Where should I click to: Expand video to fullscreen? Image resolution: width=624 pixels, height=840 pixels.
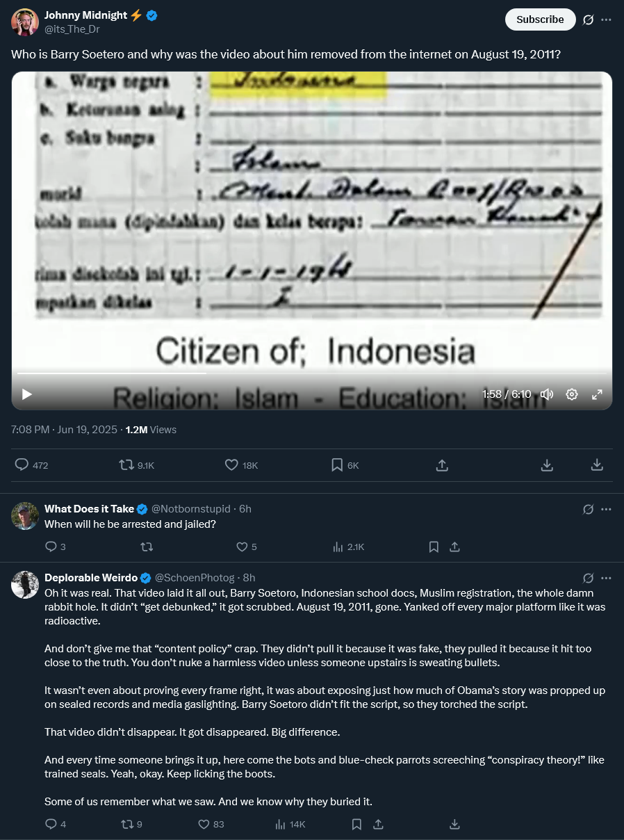pyautogui.click(x=597, y=394)
